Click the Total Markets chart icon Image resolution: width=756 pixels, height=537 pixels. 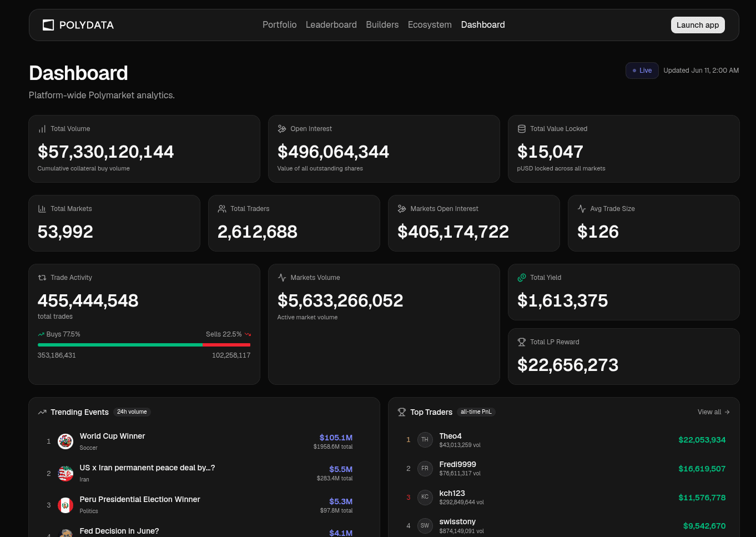click(x=42, y=209)
